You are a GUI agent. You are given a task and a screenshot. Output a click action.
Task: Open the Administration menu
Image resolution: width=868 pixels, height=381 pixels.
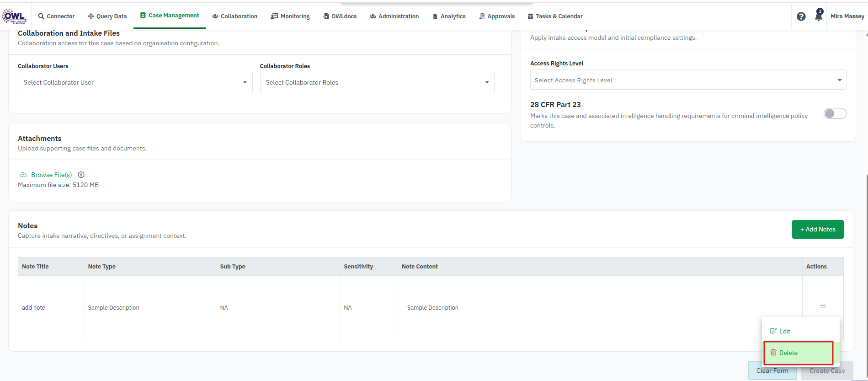click(x=394, y=16)
